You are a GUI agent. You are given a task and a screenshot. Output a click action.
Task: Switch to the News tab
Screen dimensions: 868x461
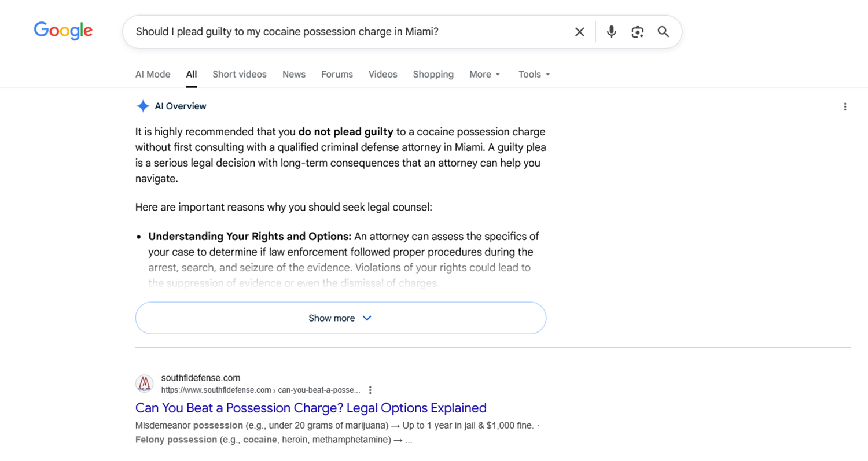click(293, 74)
